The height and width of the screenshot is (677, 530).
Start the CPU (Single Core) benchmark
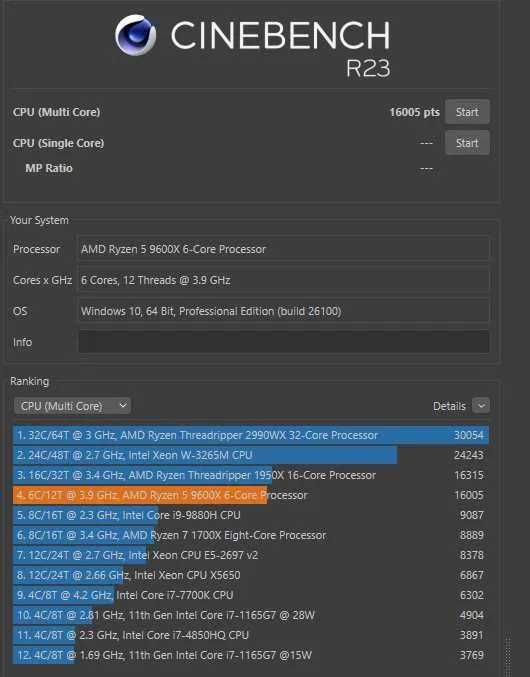point(467,143)
